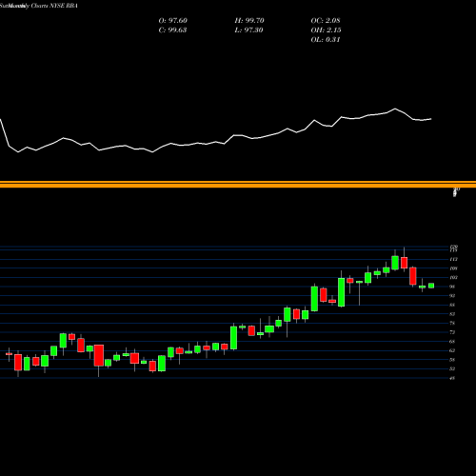Viewport: 476px width, 476px height.
Task: Click the white indicator line's final point
Action: 431,119
